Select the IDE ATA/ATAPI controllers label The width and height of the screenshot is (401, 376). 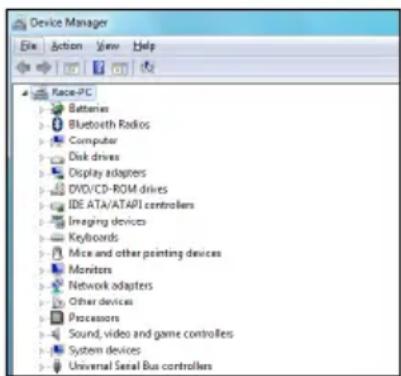click(x=131, y=205)
